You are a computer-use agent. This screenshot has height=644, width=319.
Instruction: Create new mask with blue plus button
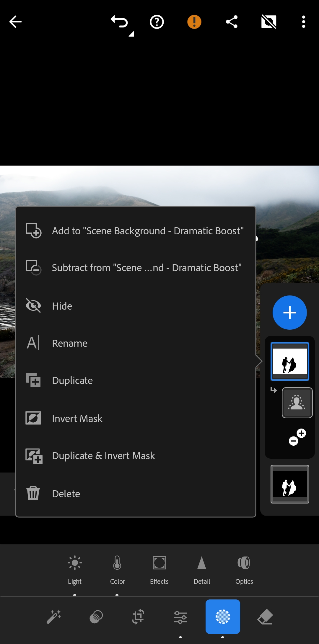tap(289, 313)
